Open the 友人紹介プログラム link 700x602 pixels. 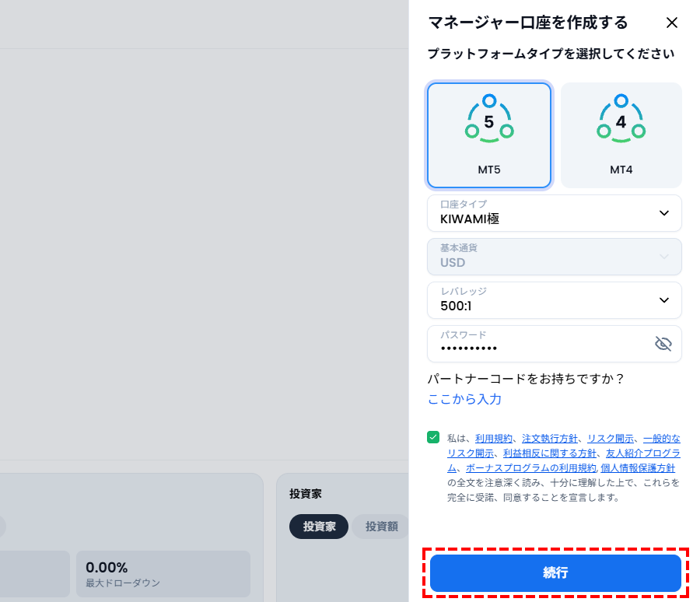(x=643, y=453)
